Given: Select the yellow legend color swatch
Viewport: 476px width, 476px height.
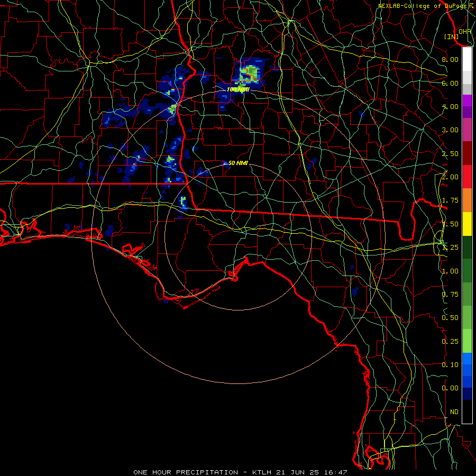Looking at the screenshot, I should tap(467, 224).
